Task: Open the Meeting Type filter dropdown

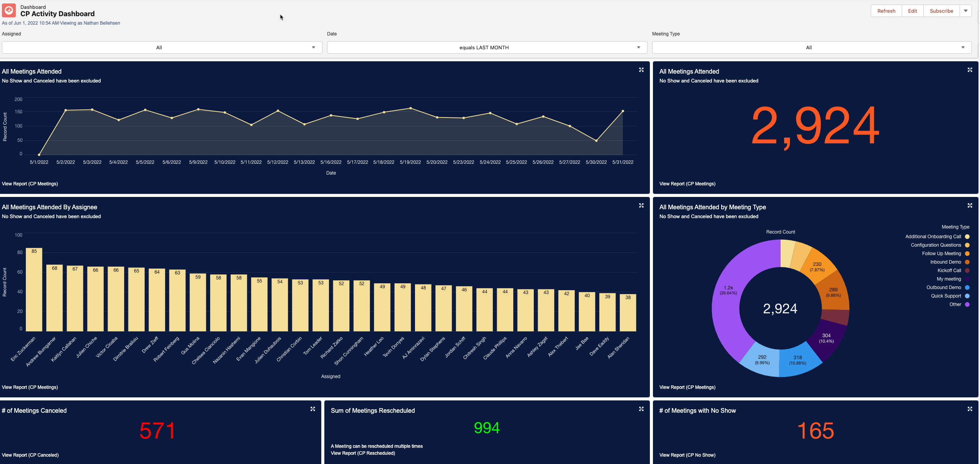Action: click(811, 47)
